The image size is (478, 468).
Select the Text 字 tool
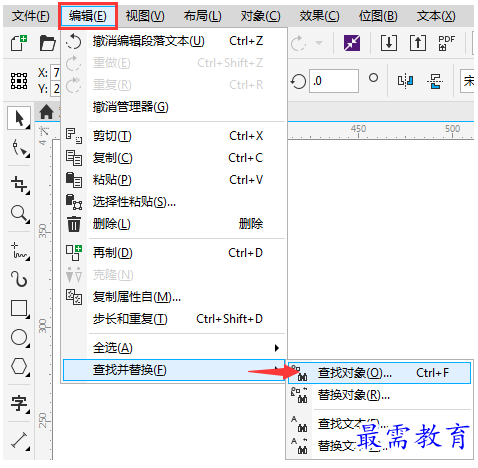[x=20, y=404]
